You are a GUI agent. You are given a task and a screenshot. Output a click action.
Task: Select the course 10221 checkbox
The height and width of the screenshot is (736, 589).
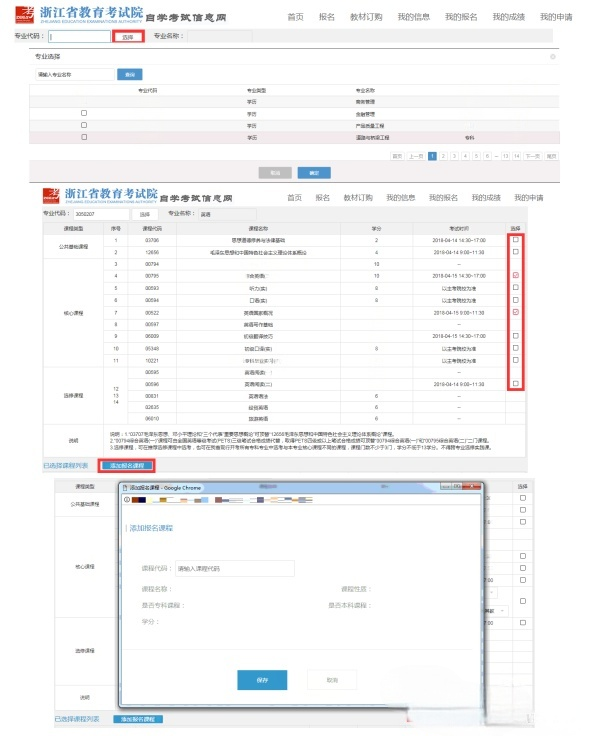point(516,360)
